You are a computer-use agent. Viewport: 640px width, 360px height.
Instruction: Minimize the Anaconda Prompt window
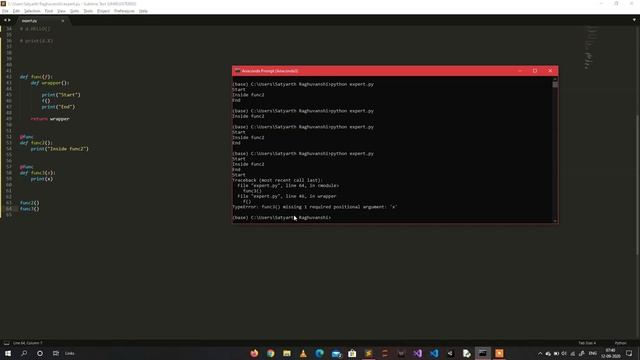coord(520,71)
